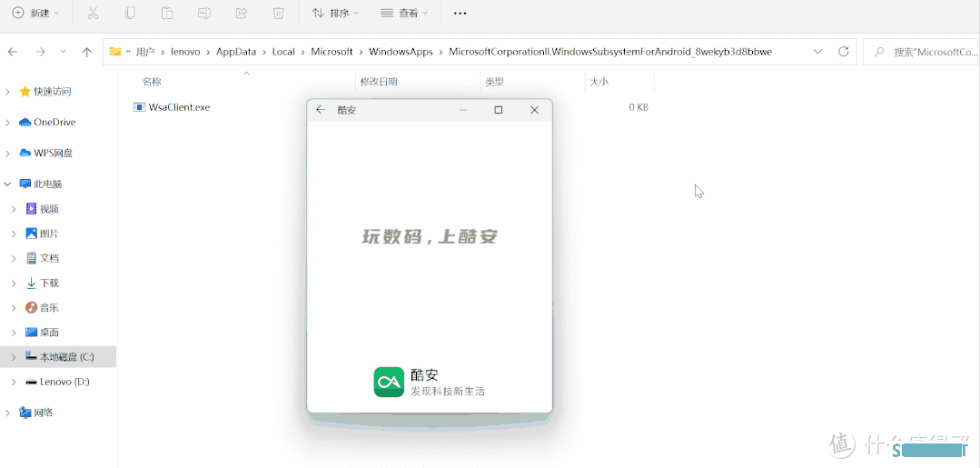The image size is (980, 468).
Task: Click the WindowsSubsystemForAndroid breadcrumb segment
Action: pyautogui.click(x=610, y=52)
